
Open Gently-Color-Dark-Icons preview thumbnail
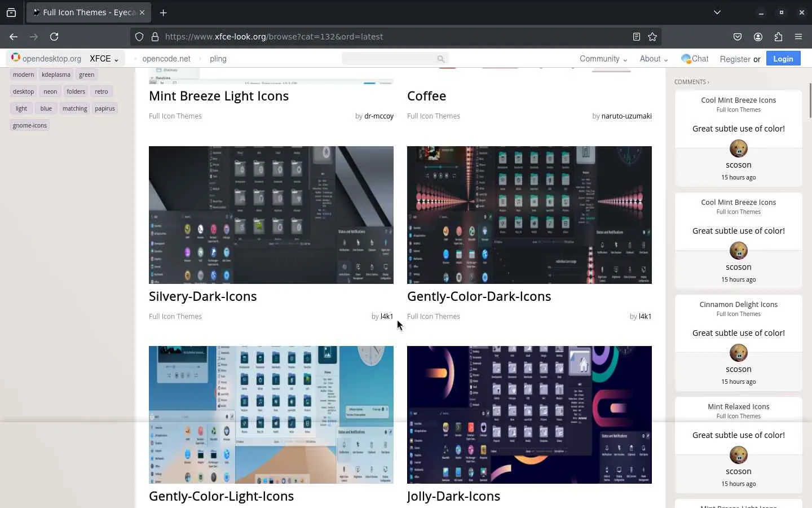[529, 215]
